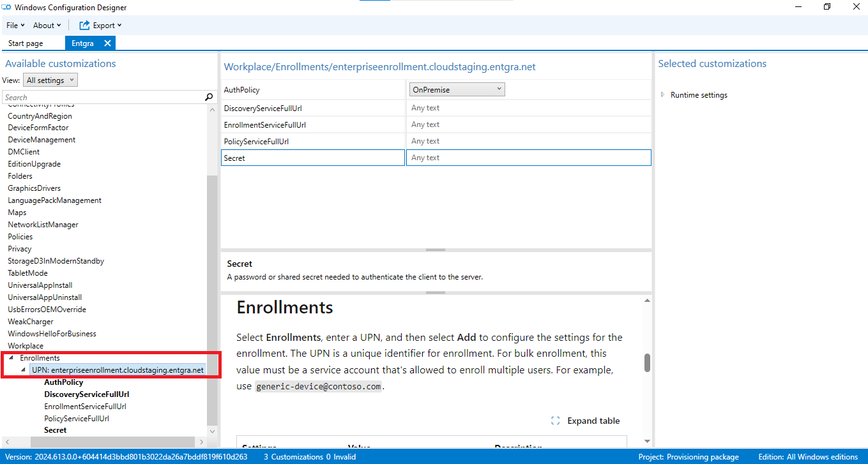
Task: Select Policies in the tree
Action: (20, 237)
